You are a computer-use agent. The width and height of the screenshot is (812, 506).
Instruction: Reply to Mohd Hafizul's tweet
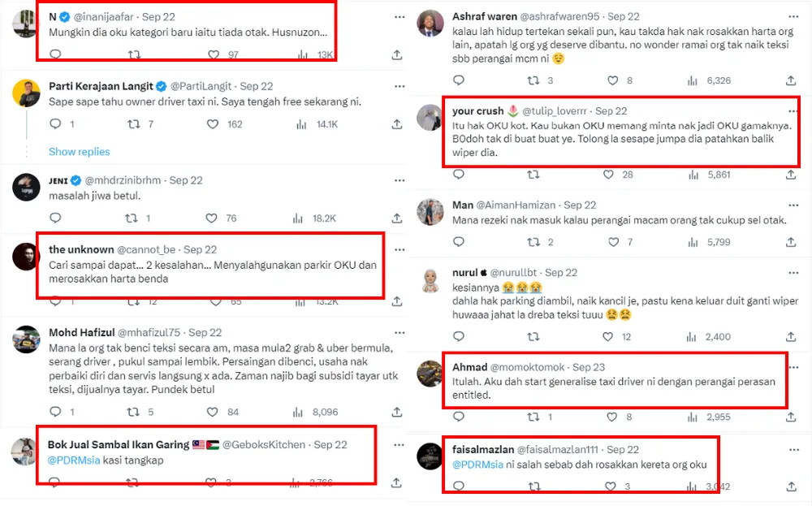click(x=55, y=412)
